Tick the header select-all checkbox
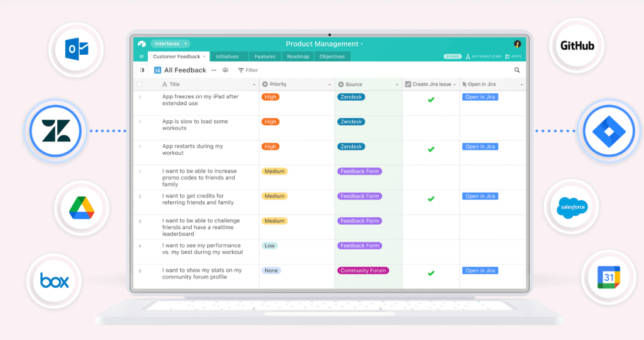This screenshot has width=644, height=340. point(140,84)
